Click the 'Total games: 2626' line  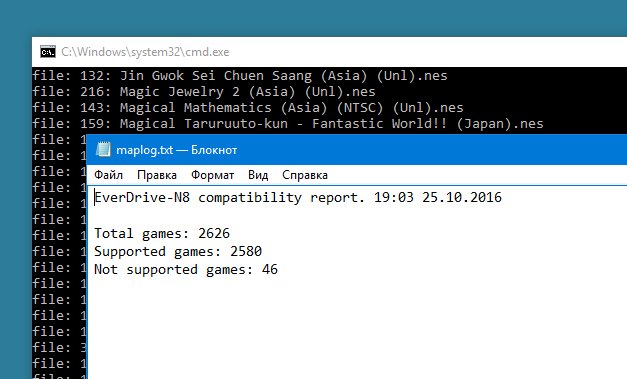pos(162,233)
